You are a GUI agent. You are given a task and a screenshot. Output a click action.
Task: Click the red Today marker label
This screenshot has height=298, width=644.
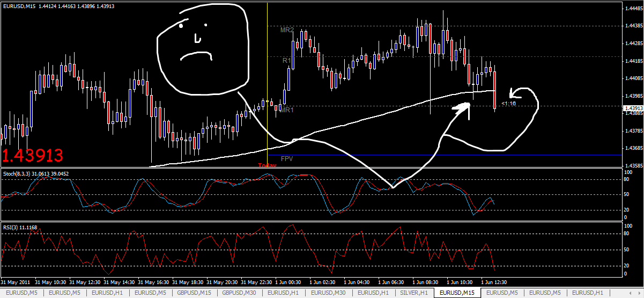pos(267,165)
